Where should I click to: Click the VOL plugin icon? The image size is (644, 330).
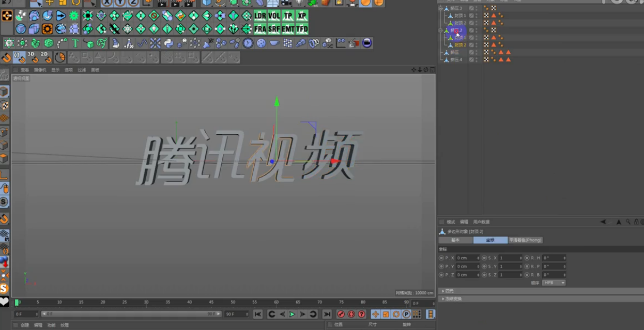[274, 16]
